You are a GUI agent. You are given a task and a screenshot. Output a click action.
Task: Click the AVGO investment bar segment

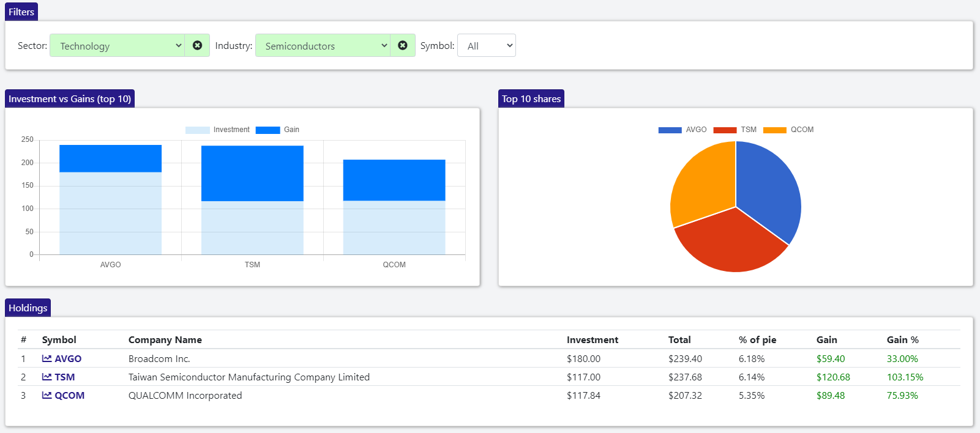pyautogui.click(x=110, y=213)
